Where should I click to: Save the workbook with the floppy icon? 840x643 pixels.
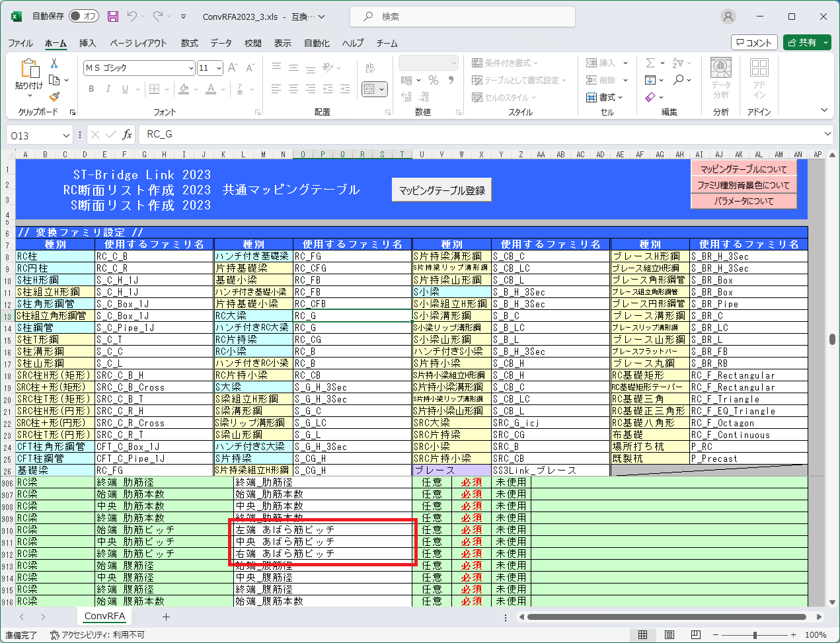(x=113, y=16)
